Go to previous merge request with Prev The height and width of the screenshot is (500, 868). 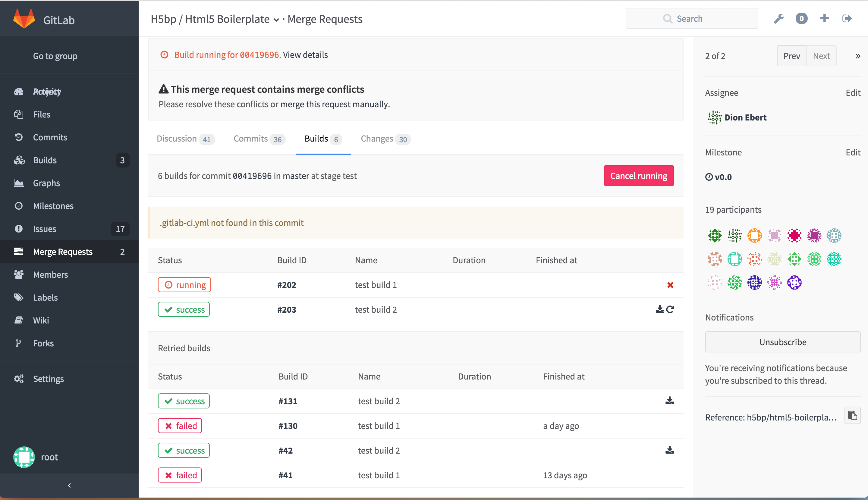pyautogui.click(x=791, y=56)
